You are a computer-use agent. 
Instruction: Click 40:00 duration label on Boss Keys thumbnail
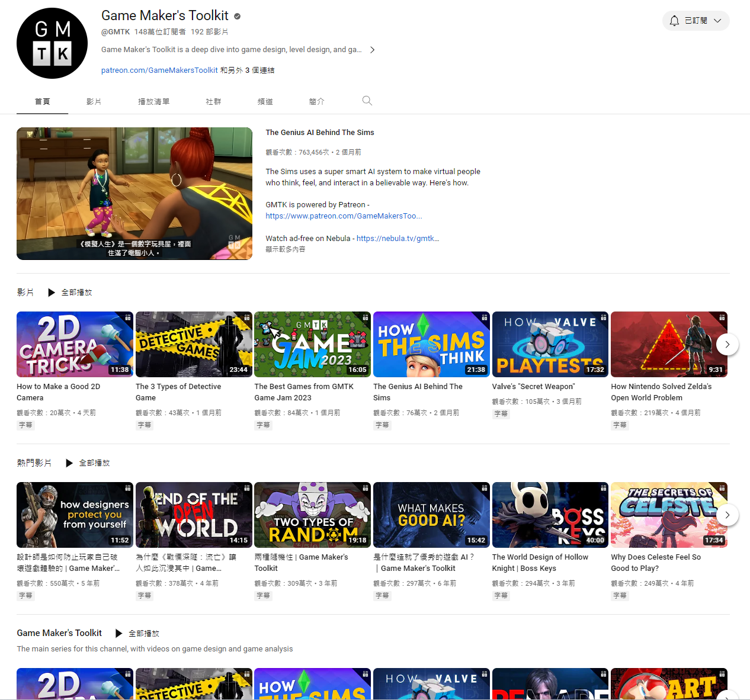pos(595,540)
